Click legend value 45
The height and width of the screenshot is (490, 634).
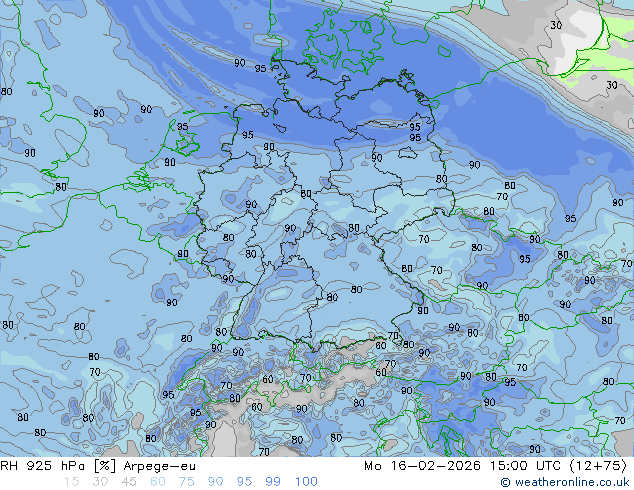coord(129,482)
